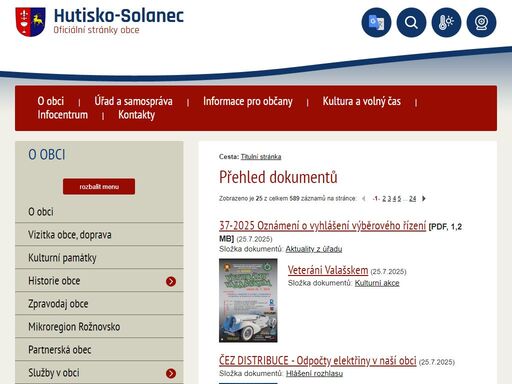Go to page 2 of documents

tap(384, 199)
